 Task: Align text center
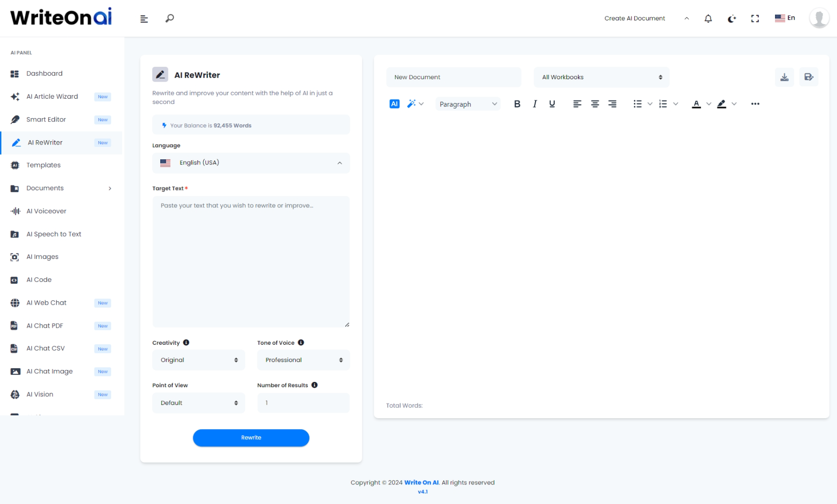point(595,104)
